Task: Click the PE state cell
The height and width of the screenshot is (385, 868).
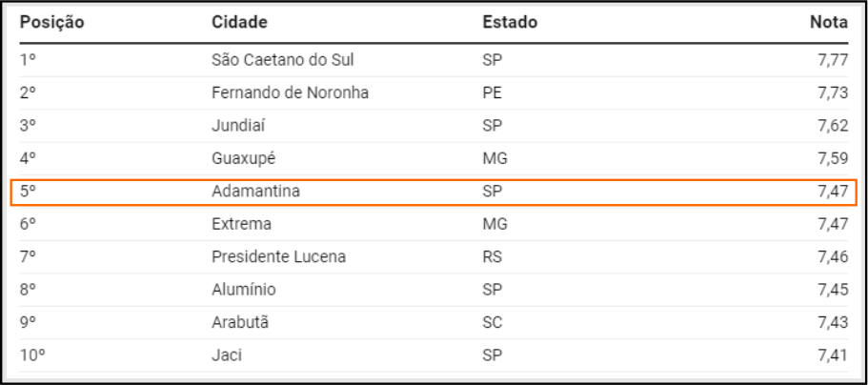Action: click(x=492, y=93)
